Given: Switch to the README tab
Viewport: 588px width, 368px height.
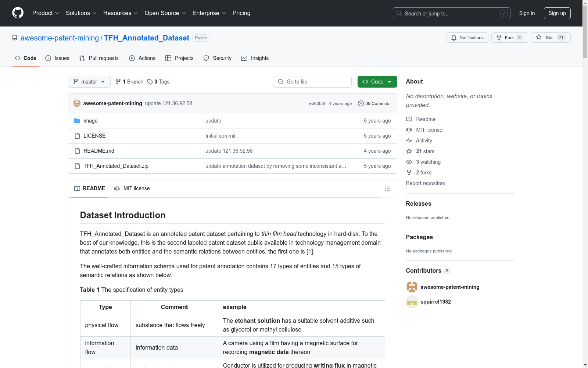Looking at the screenshot, I should tap(90, 188).
